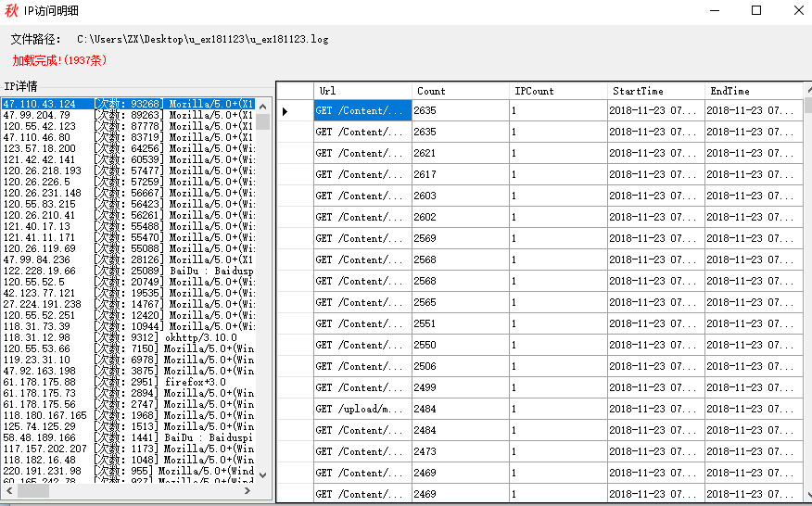
Task: Click the IP list scroll-up arrow
Action: [263, 104]
